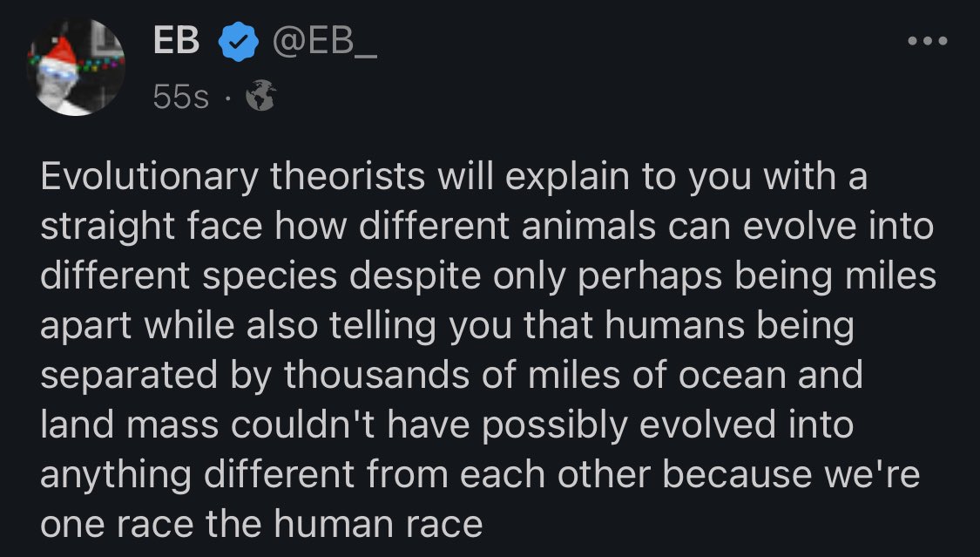Open the post via the 55s timestamp

point(180,98)
